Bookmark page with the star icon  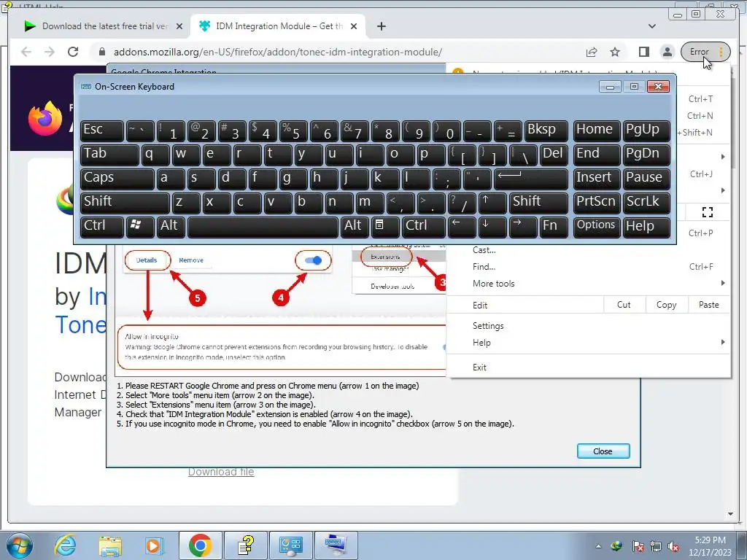point(615,52)
